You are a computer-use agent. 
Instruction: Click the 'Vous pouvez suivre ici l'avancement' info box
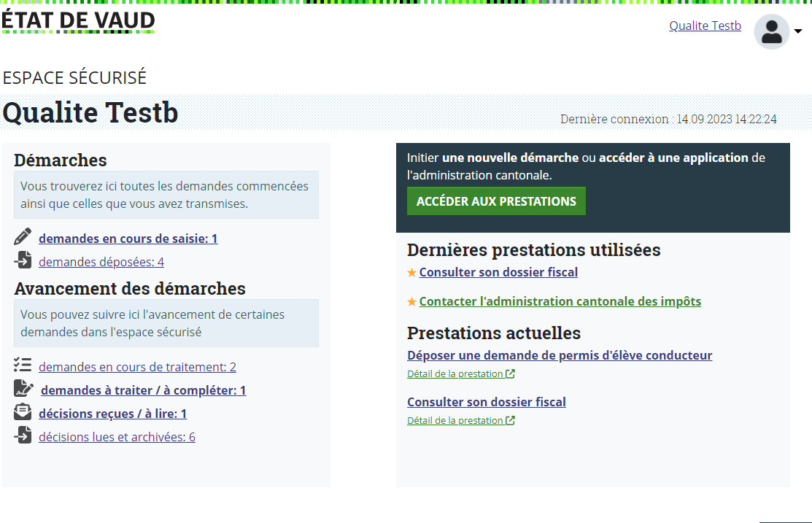[x=166, y=323]
